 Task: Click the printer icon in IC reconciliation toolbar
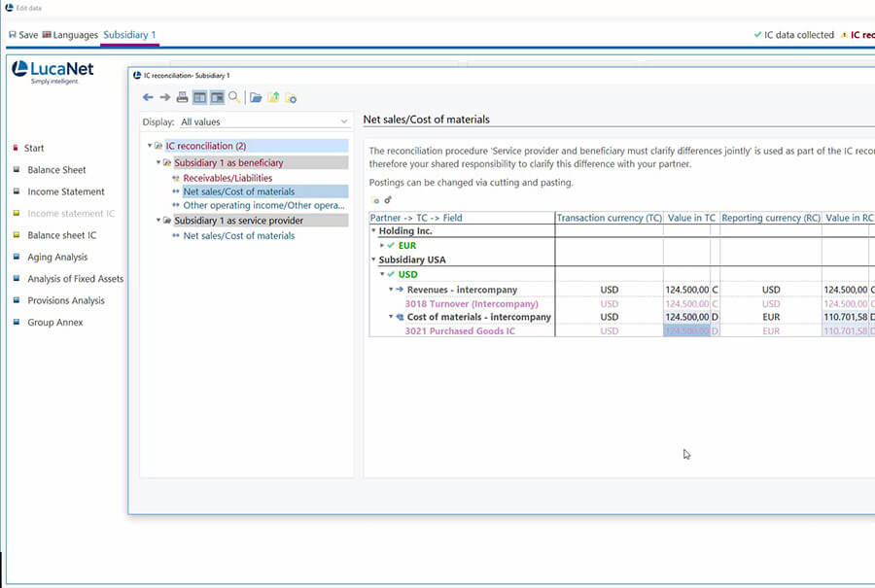(x=182, y=97)
